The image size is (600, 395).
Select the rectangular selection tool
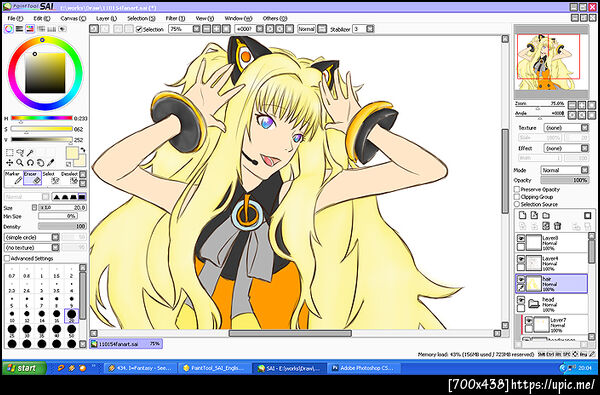pyautogui.click(x=9, y=153)
